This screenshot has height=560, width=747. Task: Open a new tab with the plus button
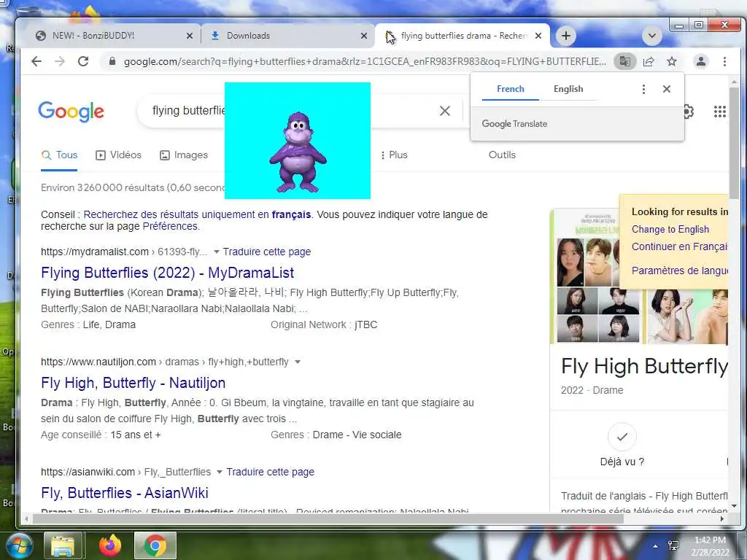(x=565, y=36)
